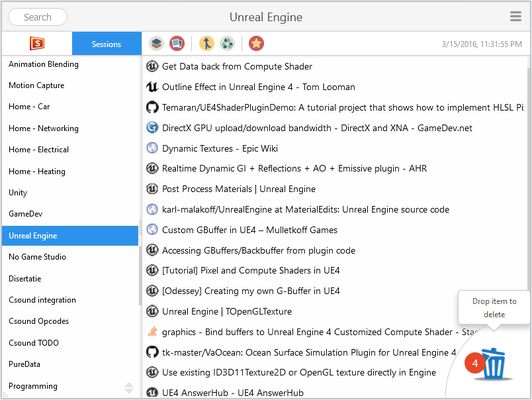This screenshot has height=400, width=532.
Task: Select the Csound Opcodes session
Action: pyautogui.click(x=70, y=321)
